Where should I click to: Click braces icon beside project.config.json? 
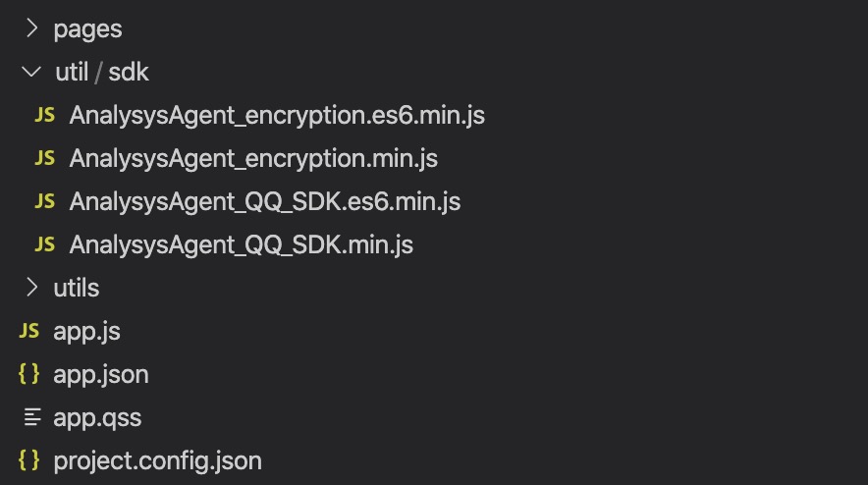click(x=28, y=460)
